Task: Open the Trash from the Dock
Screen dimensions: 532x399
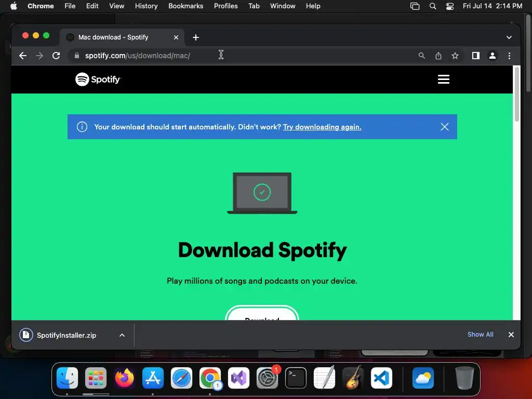Action: click(464, 378)
